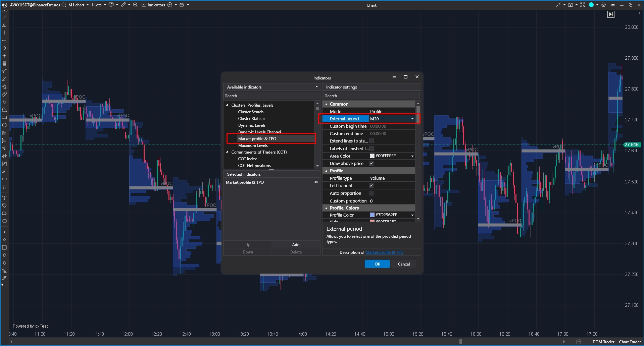The height and width of the screenshot is (346, 644).
Task: Select the rectangle drawing tool
Action: [4, 117]
